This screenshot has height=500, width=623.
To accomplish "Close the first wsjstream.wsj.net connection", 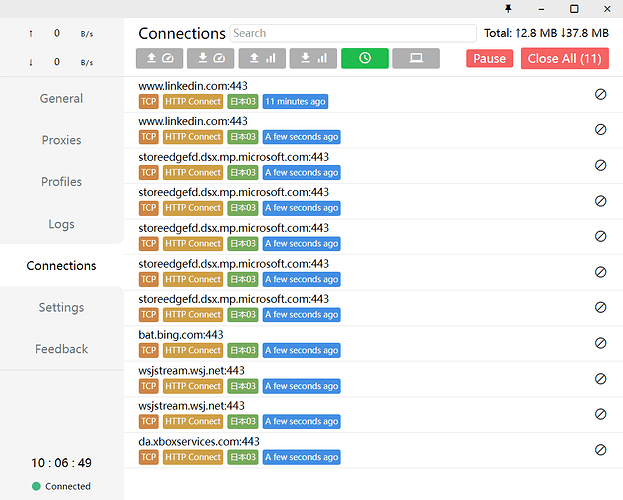I will (x=600, y=379).
